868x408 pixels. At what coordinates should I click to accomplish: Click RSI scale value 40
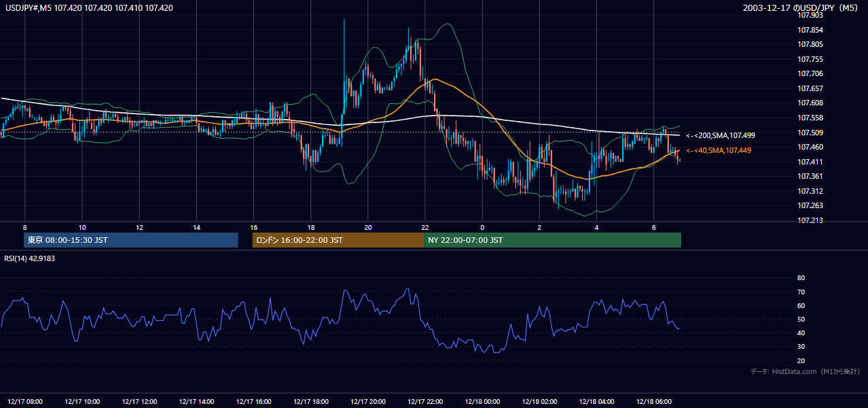point(801,333)
